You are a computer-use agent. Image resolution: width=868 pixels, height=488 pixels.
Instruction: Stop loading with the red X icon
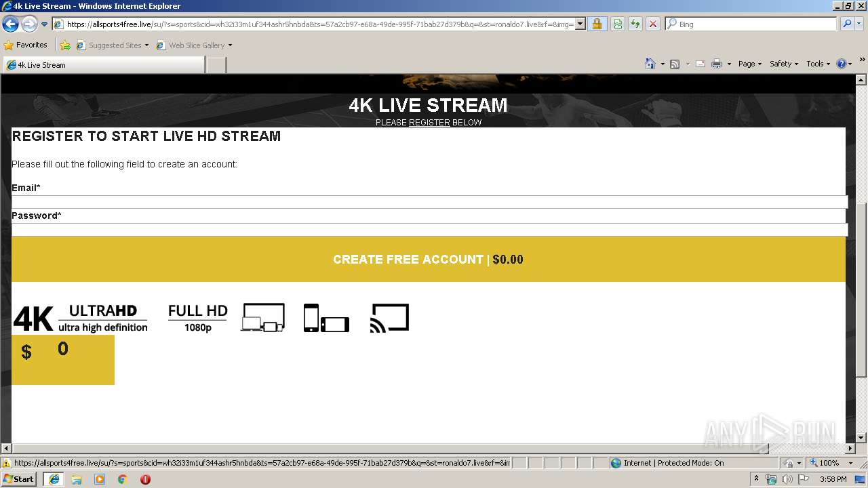coord(652,24)
